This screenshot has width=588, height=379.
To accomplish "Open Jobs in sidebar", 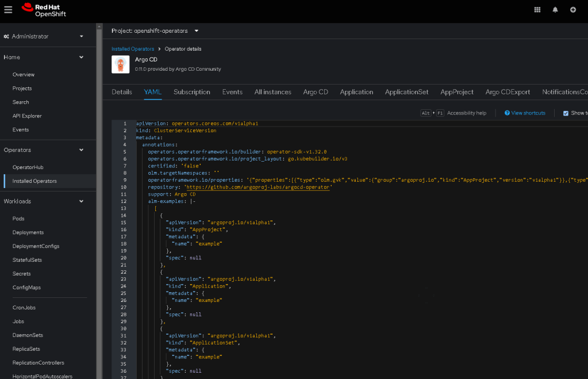I will tap(18, 321).
